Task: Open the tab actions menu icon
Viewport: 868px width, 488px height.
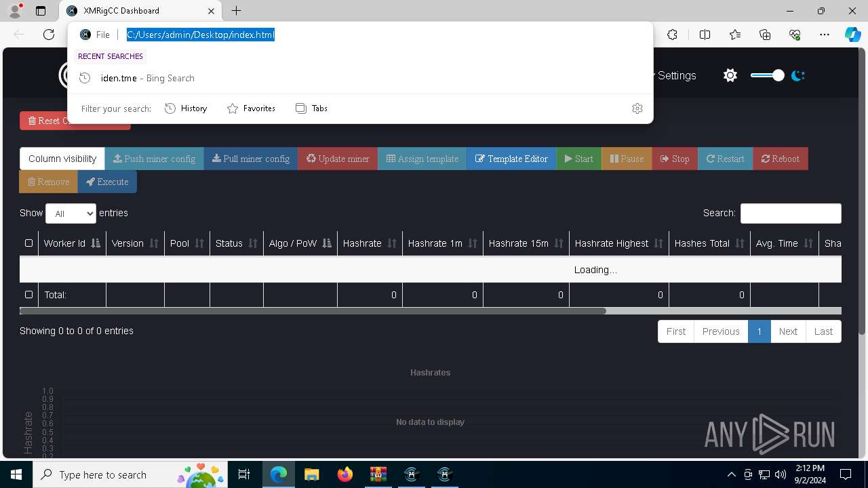Action: coord(41,11)
